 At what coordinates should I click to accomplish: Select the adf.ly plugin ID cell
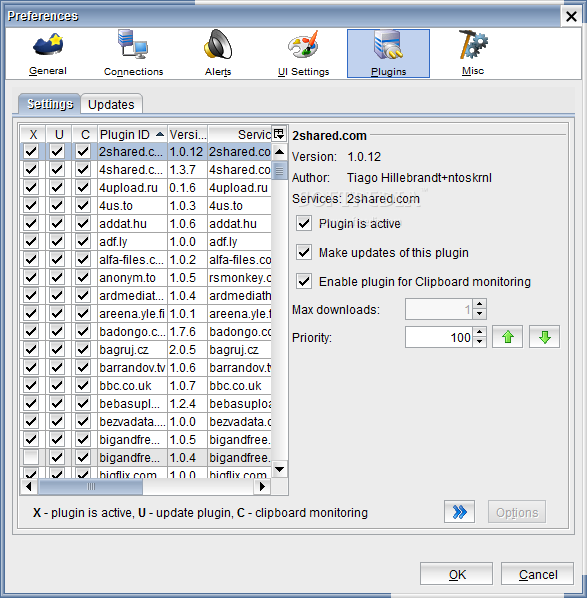click(x=132, y=241)
